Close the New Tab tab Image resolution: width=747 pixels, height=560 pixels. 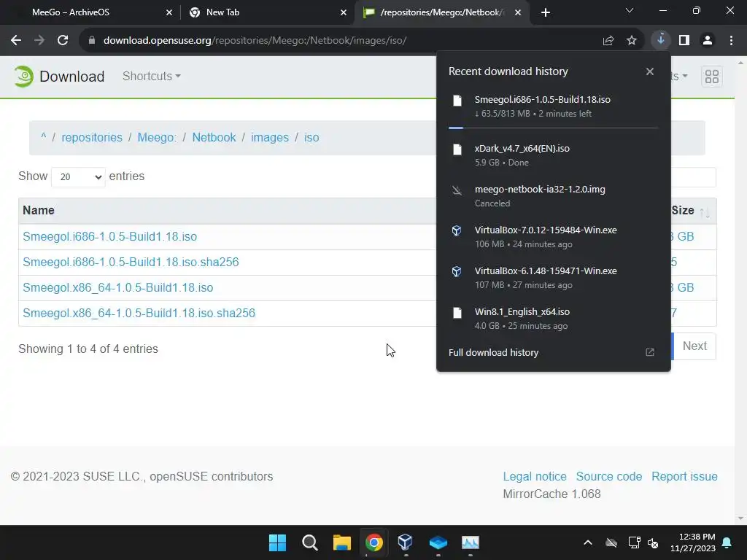coord(344,13)
